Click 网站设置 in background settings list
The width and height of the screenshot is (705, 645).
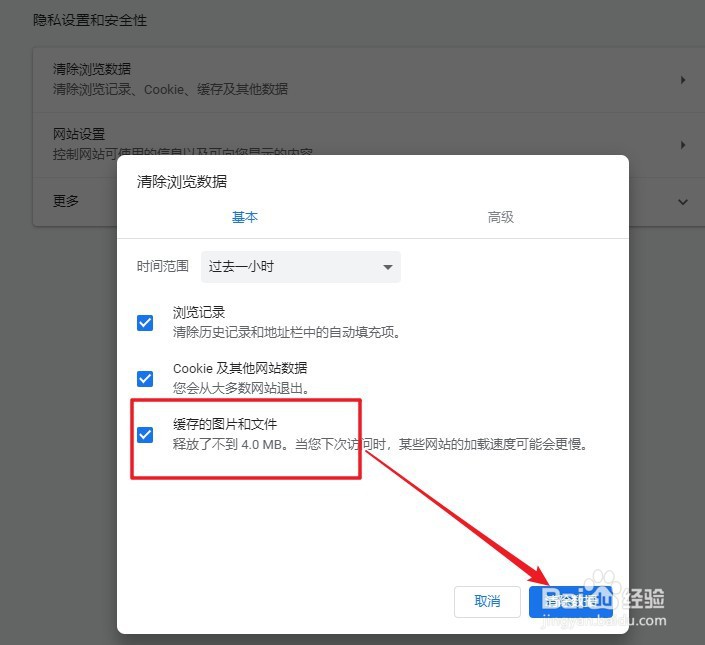pyautogui.click(x=79, y=134)
